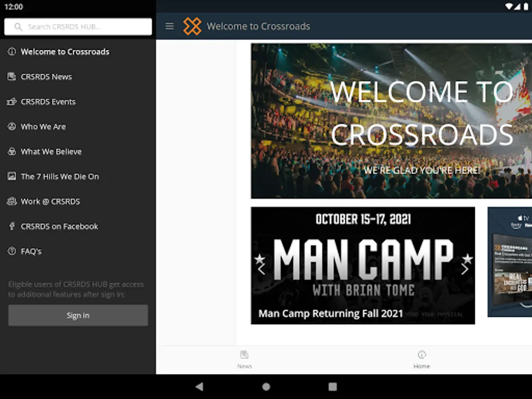Open the partially visible Crossroads TV card
The width and height of the screenshot is (532, 399).
tap(510, 262)
